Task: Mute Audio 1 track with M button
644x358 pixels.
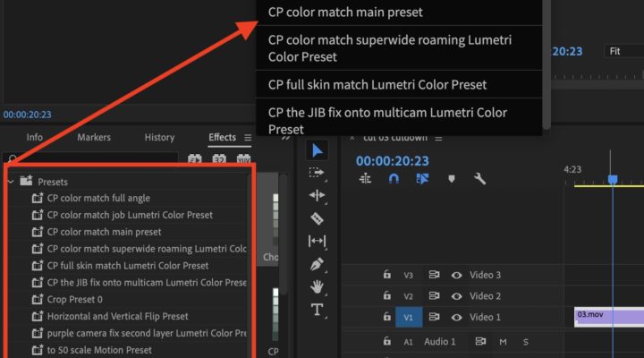Action: tap(503, 342)
